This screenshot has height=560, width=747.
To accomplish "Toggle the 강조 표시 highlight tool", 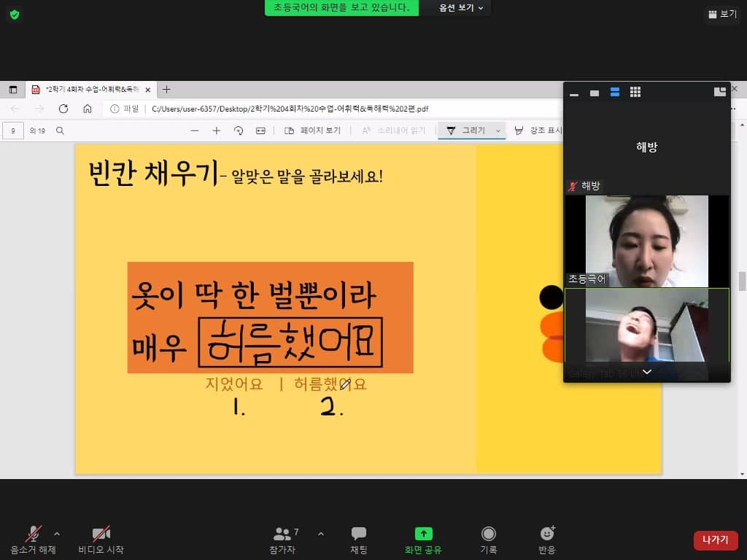I will point(538,131).
